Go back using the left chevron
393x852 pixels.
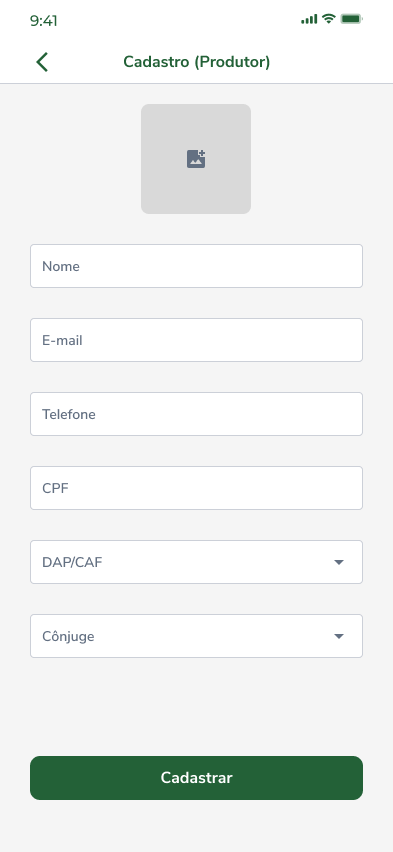click(x=42, y=62)
